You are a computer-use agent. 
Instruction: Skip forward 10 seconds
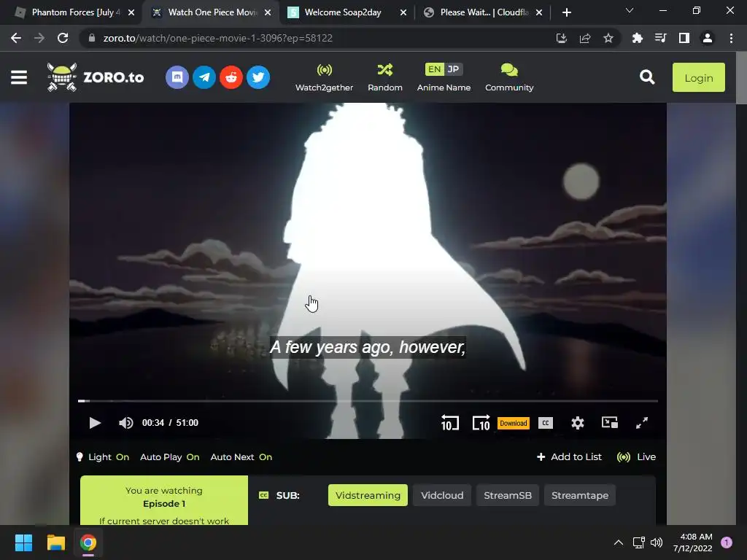pos(481,423)
